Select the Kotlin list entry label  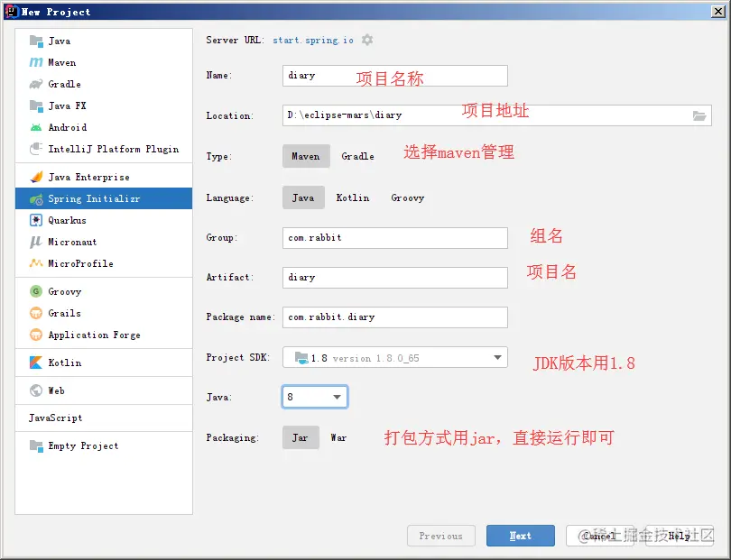click(x=65, y=363)
